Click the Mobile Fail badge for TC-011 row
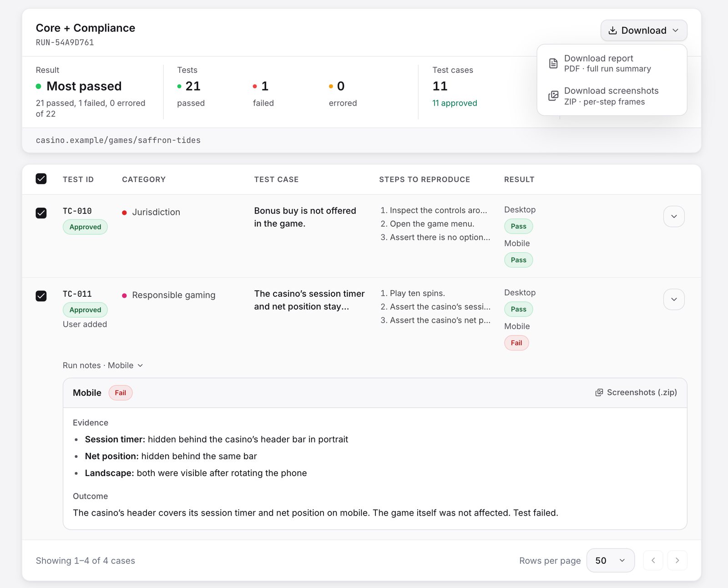Viewport: 728px width, 588px height. [x=516, y=343]
